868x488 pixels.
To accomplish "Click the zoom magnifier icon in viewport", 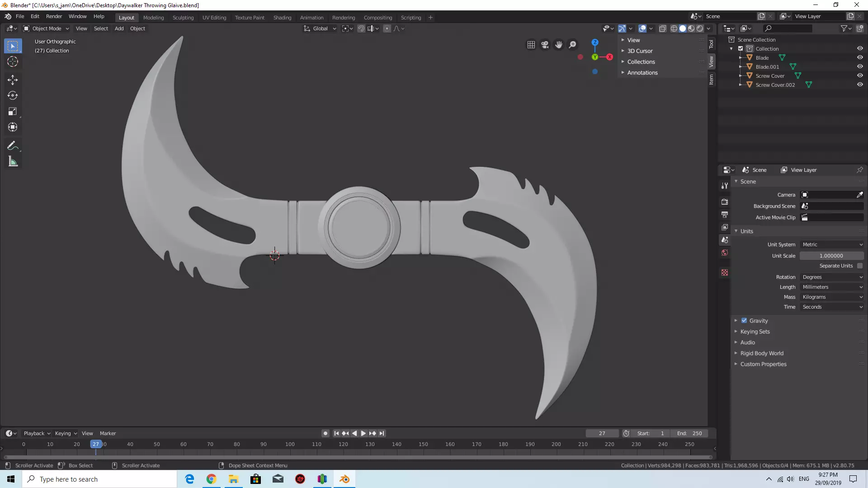I will click(x=572, y=45).
